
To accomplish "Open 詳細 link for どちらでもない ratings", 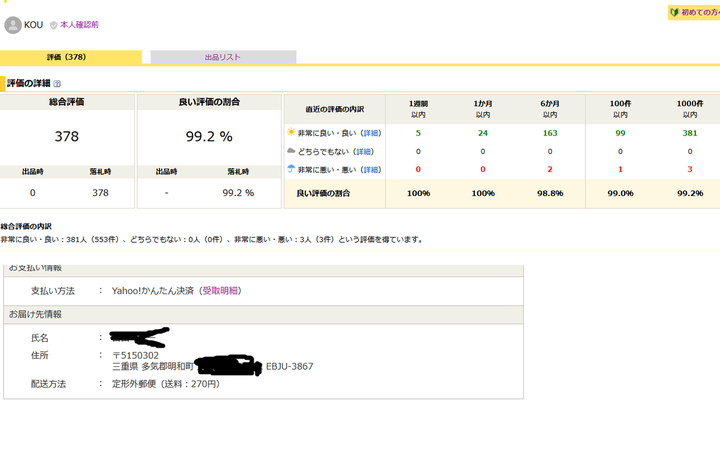I will pos(363,151).
